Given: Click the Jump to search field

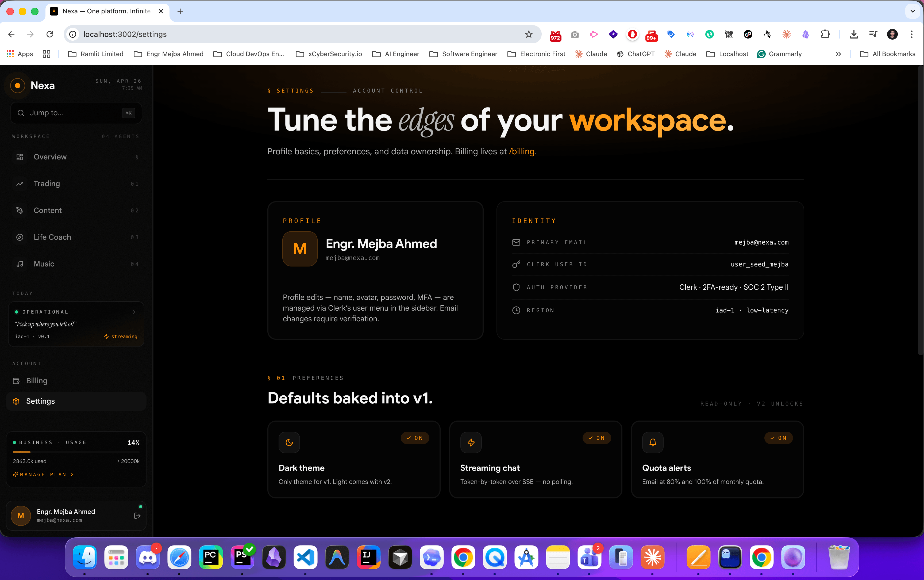Looking at the screenshot, I should click(76, 113).
